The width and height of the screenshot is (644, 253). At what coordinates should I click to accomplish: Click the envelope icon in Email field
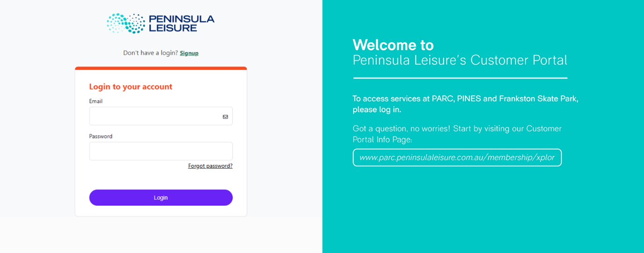[225, 116]
